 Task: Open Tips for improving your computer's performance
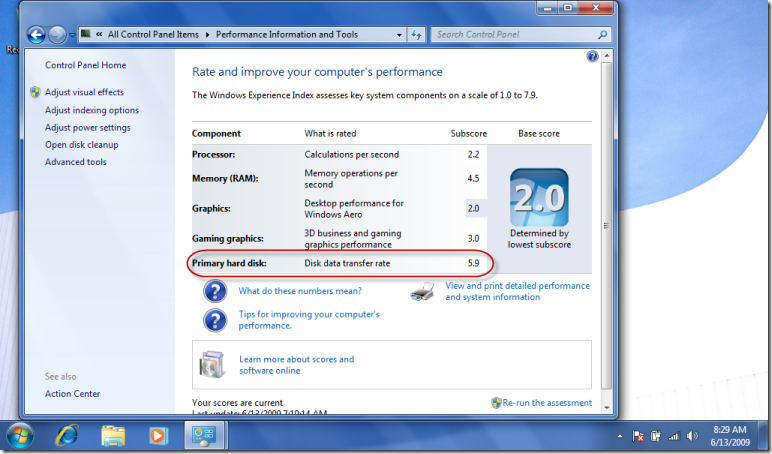(x=309, y=320)
